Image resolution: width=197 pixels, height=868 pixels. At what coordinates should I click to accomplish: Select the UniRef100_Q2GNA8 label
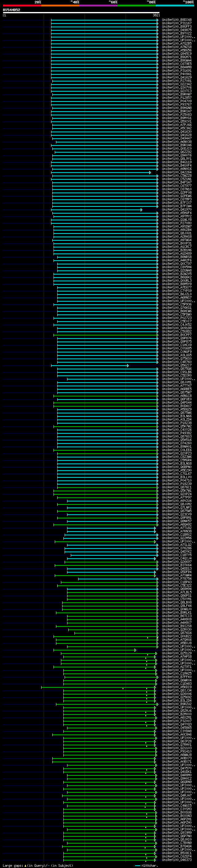pyautogui.click(x=176, y=271)
